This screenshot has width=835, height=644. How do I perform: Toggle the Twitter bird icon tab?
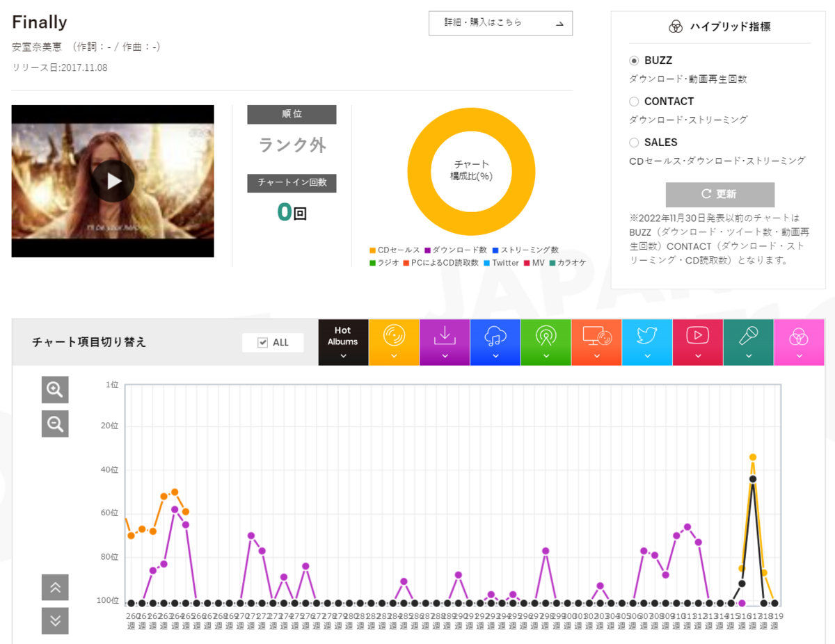tap(647, 342)
